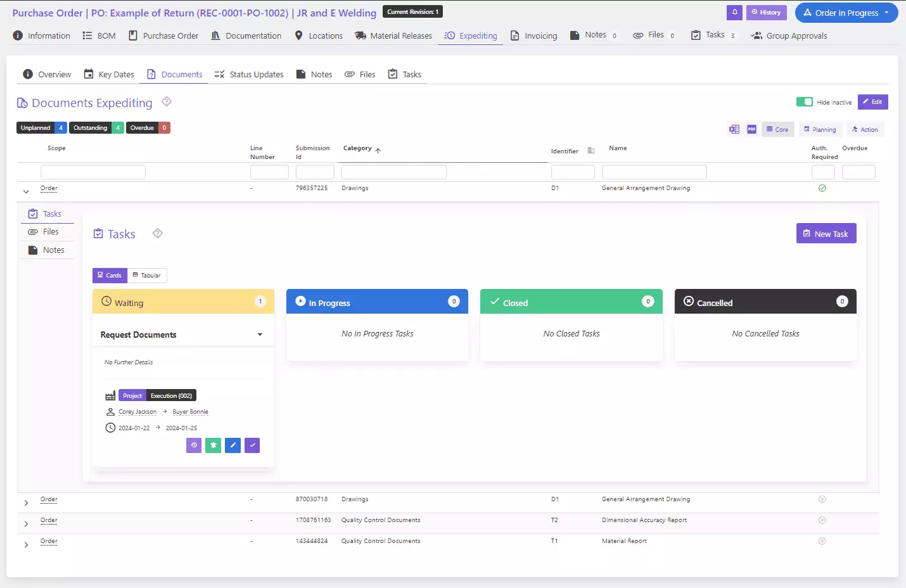Viewport: 906px width, 588px height.
Task: Click the Documents Expediting heading icon
Action: 22,103
